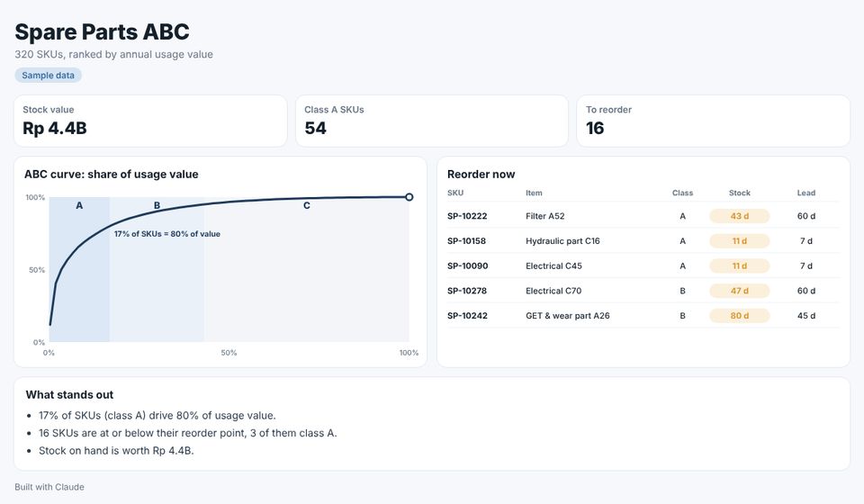The height and width of the screenshot is (504, 864).
Task: Click the ABC curve chart title
Action: [112, 174]
